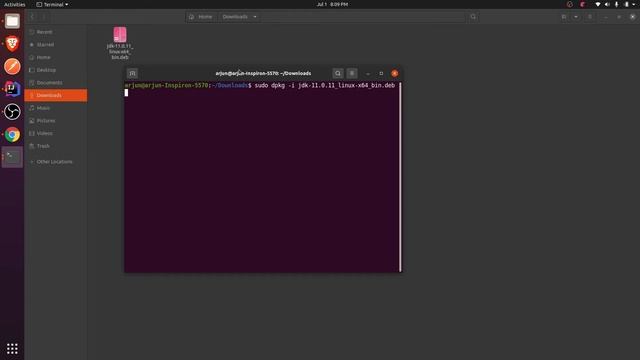Select Downloads in the Files sidebar
640x360 pixels.
tap(56, 95)
